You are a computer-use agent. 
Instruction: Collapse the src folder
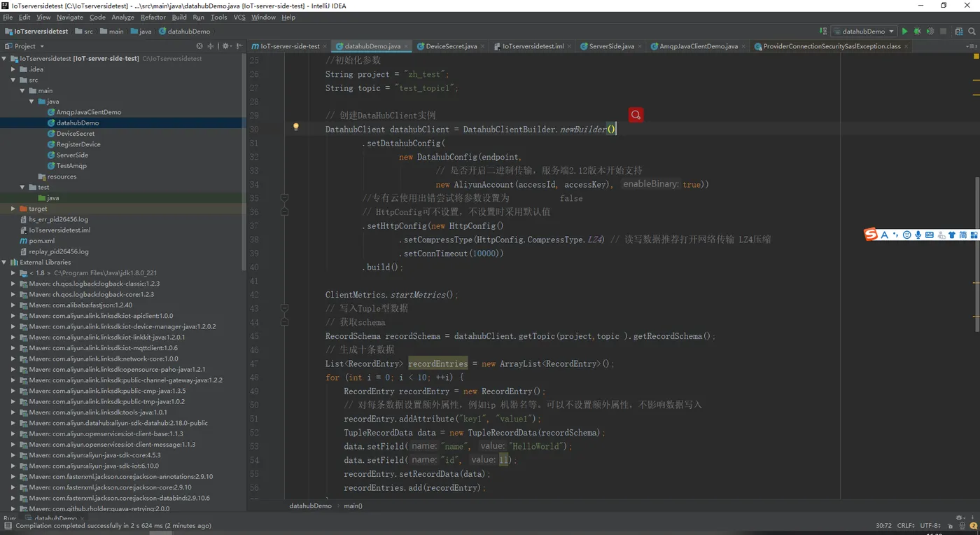[x=13, y=80]
